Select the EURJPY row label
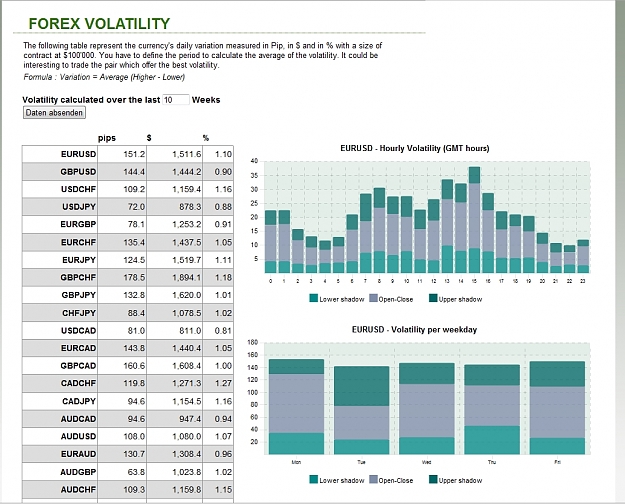625x504 pixels. point(79,260)
